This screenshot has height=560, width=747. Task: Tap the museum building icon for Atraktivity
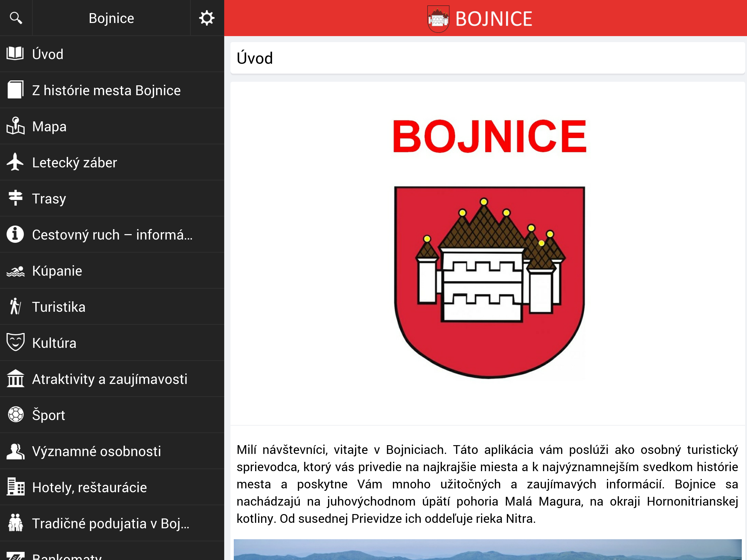click(15, 379)
